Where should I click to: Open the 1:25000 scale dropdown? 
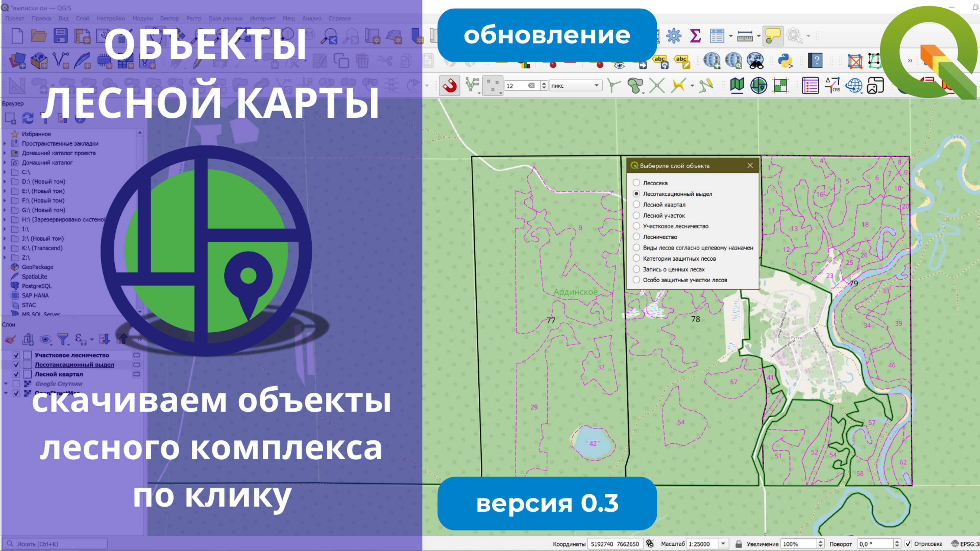tap(723, 544)
